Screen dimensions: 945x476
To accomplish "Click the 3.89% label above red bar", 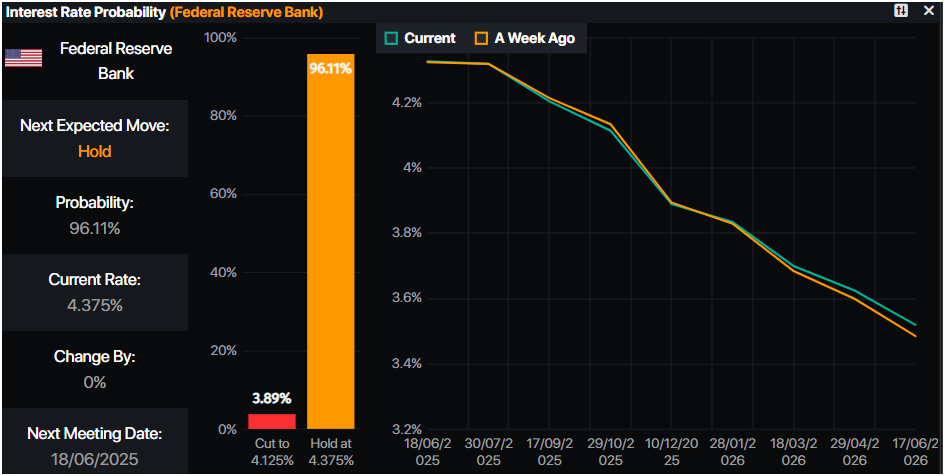I will [272, 398].
